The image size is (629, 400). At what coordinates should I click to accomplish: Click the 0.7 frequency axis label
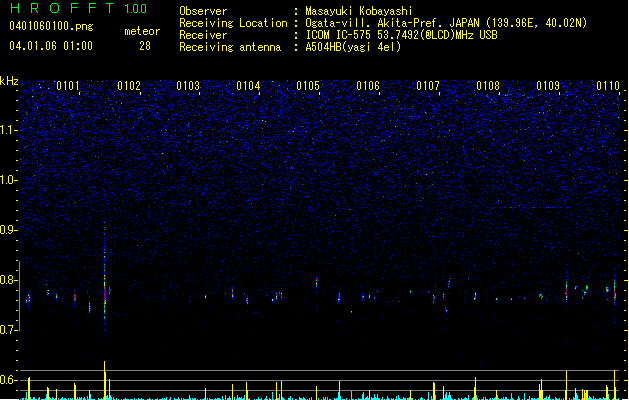[x=8, y=330]
